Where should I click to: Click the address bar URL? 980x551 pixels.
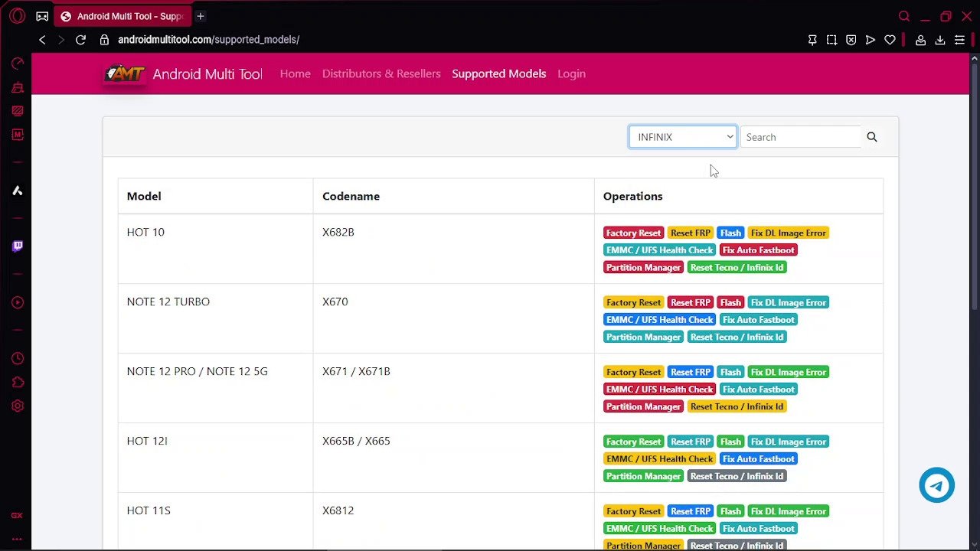click(208, 40)
